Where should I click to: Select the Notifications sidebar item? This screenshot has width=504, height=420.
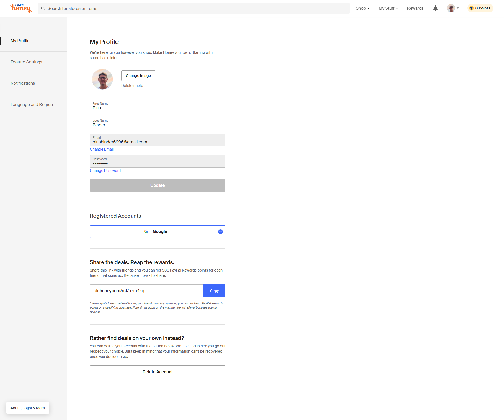coord(23,83)
